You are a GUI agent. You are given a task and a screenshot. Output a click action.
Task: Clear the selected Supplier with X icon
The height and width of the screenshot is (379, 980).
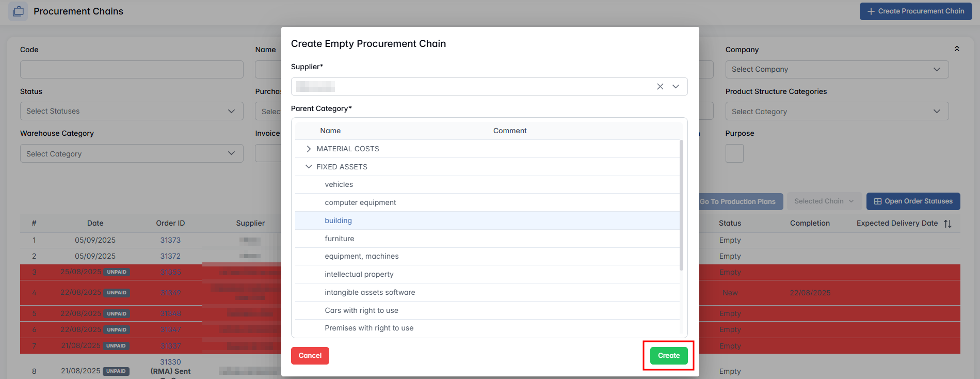point(660,87)
